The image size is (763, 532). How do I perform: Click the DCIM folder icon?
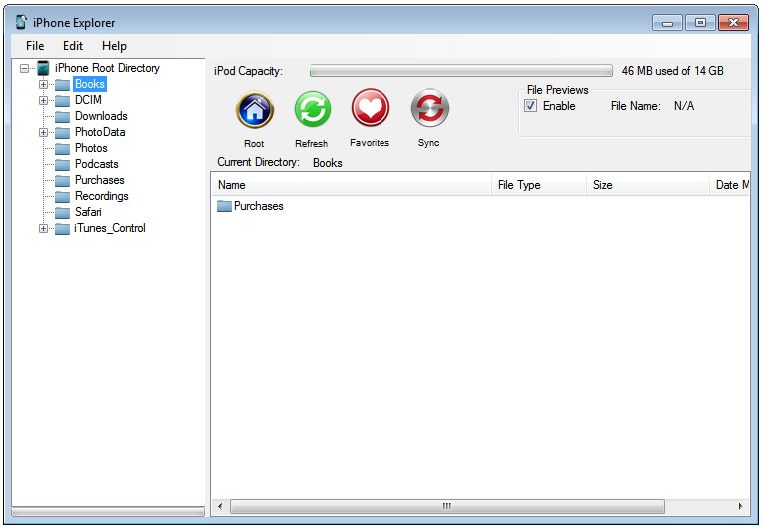coord(62,101)
